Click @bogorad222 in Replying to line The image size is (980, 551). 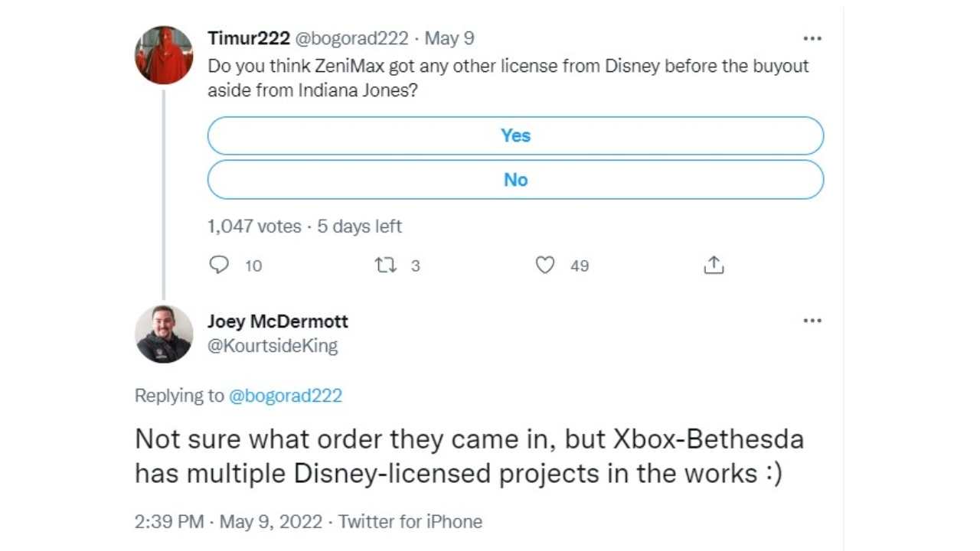[x=286, y=396]
